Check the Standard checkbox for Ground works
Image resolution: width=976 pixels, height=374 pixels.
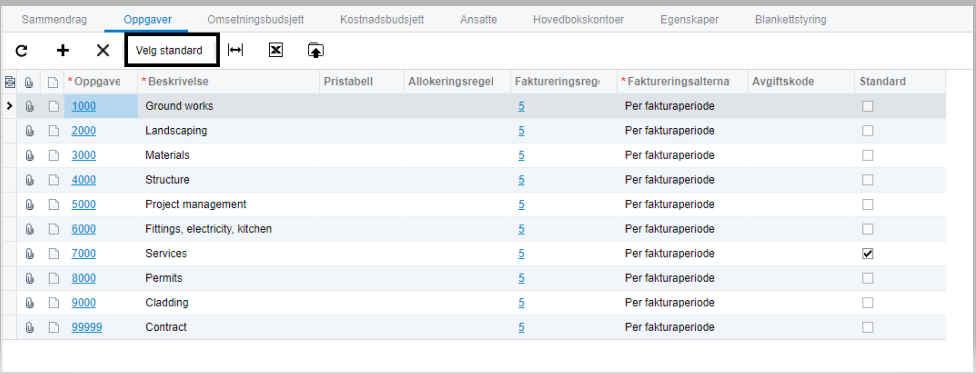[868, 106]
